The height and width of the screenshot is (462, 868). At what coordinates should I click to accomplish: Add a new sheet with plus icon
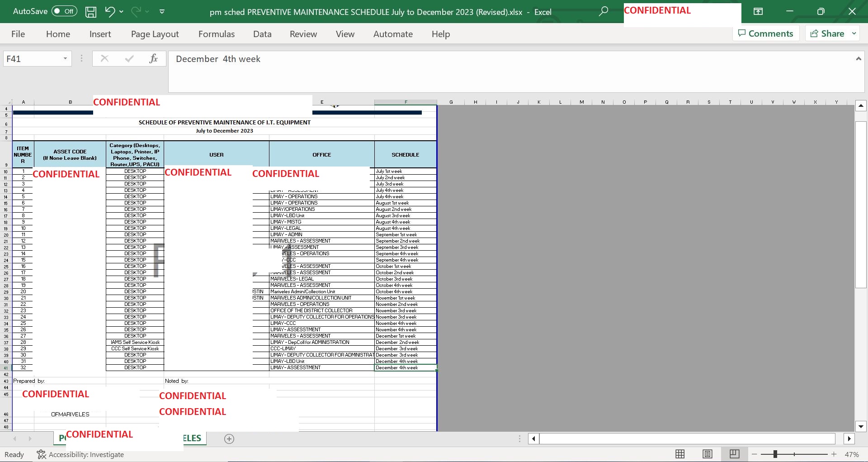pyautogui.click(x=229, y=439)
